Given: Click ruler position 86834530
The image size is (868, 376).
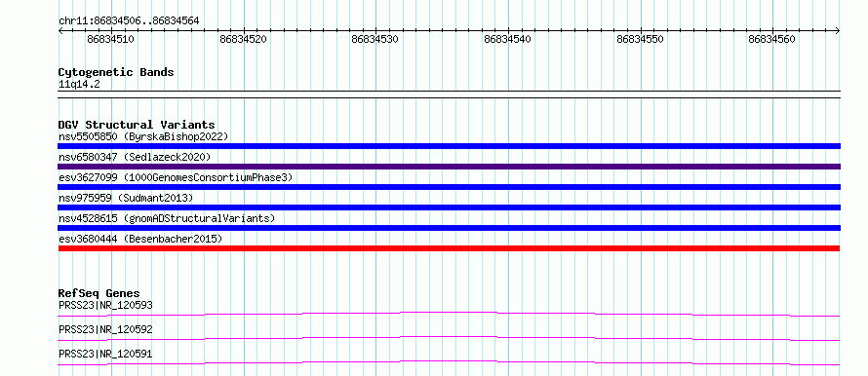Looking at the screenshot, I should click(375, 39).
